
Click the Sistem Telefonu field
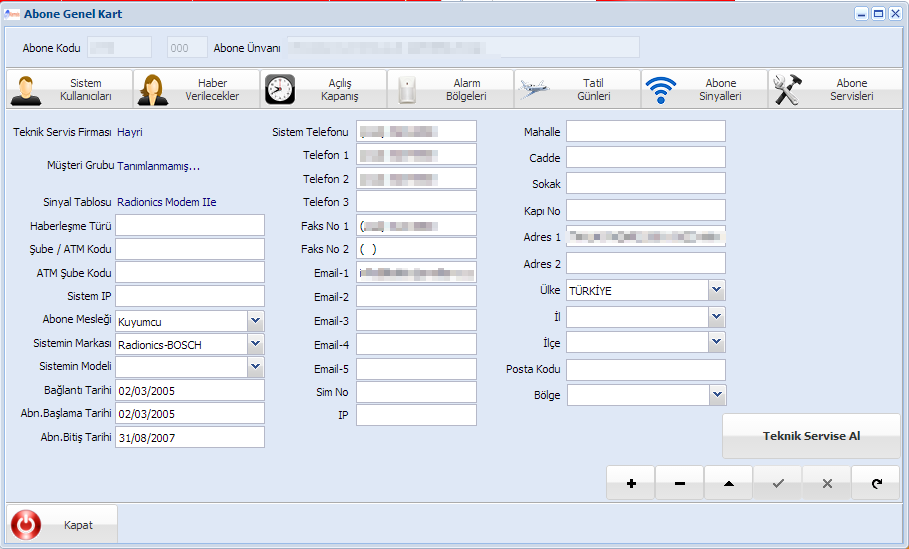(416, 131)
